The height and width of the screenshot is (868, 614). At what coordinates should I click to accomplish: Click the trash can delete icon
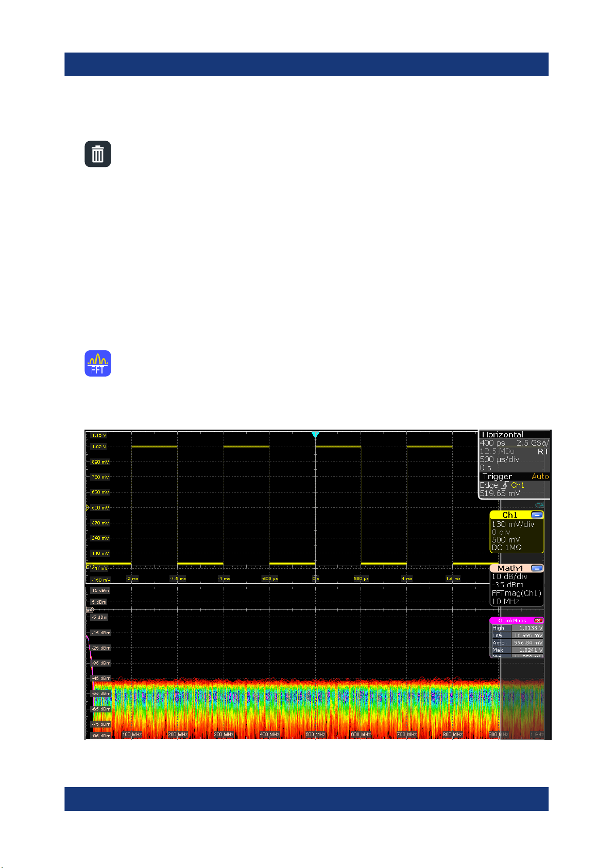click(98, 154)
